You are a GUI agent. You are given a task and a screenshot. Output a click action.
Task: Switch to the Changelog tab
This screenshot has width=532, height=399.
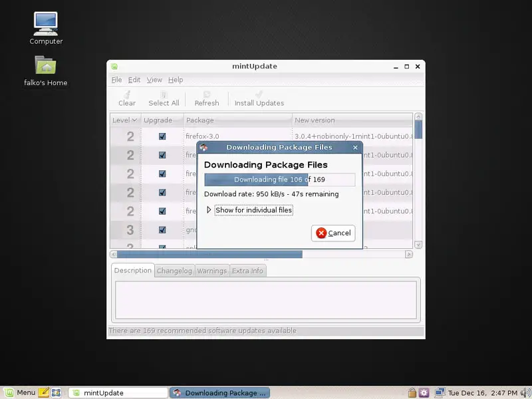click(x=174, y=271)
